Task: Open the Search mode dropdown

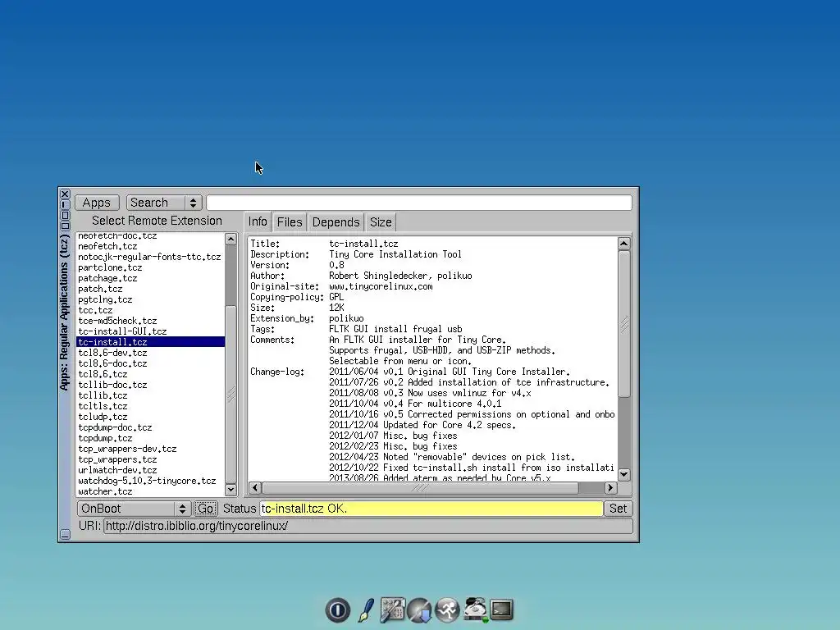Action: 164,203
